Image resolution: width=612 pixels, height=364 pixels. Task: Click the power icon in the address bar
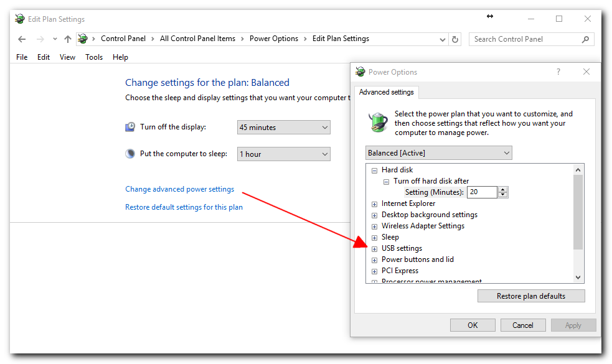(x=83, y=39)
